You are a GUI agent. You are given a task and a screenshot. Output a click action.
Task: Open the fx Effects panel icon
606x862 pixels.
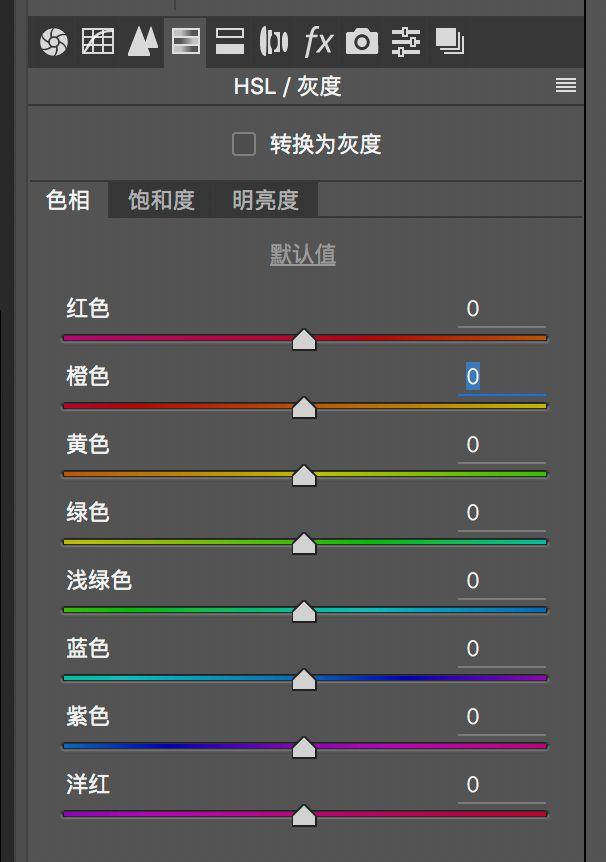[x=318, y=42]
